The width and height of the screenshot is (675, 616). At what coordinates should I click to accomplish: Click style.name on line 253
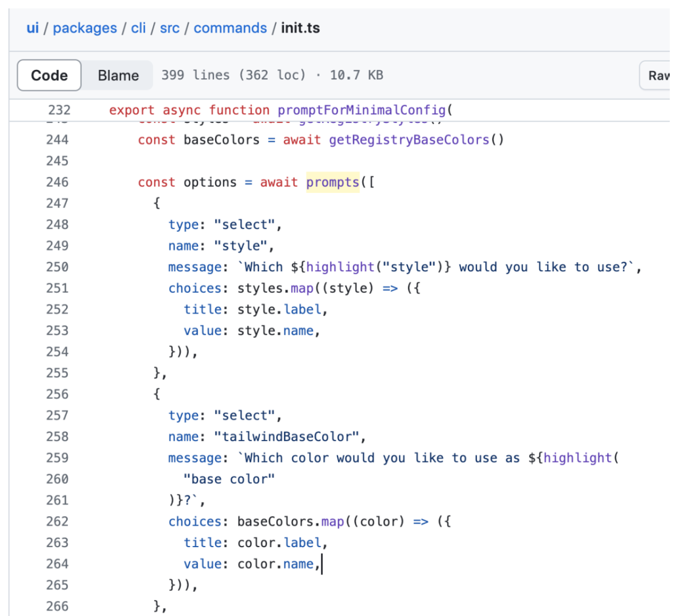(275, 331)
